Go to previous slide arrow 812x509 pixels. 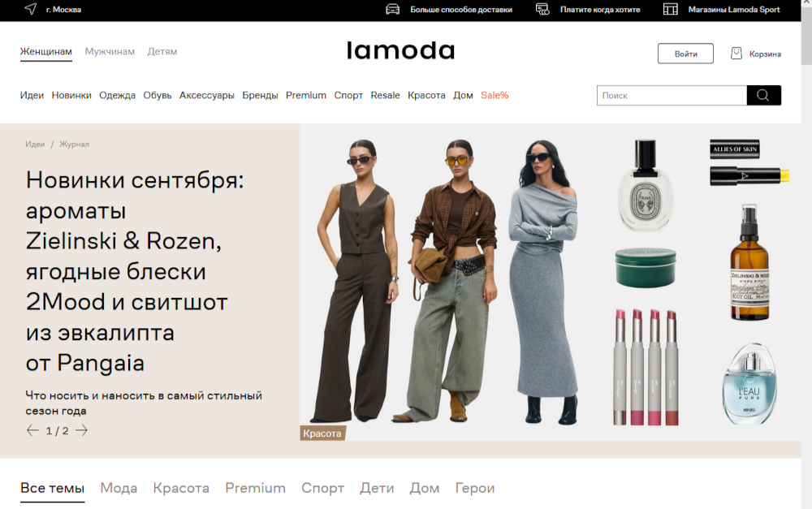coord(32,430)
